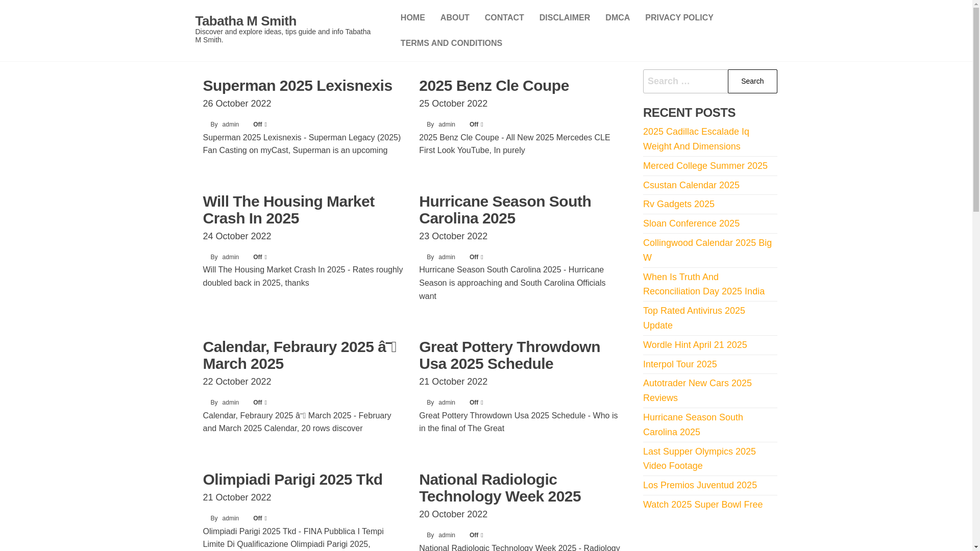This screenshot has height=551, width=980.
Task: Open post Superman 2025 Lexisnexis
Action: pyautogui.click(x=298, y=85)
